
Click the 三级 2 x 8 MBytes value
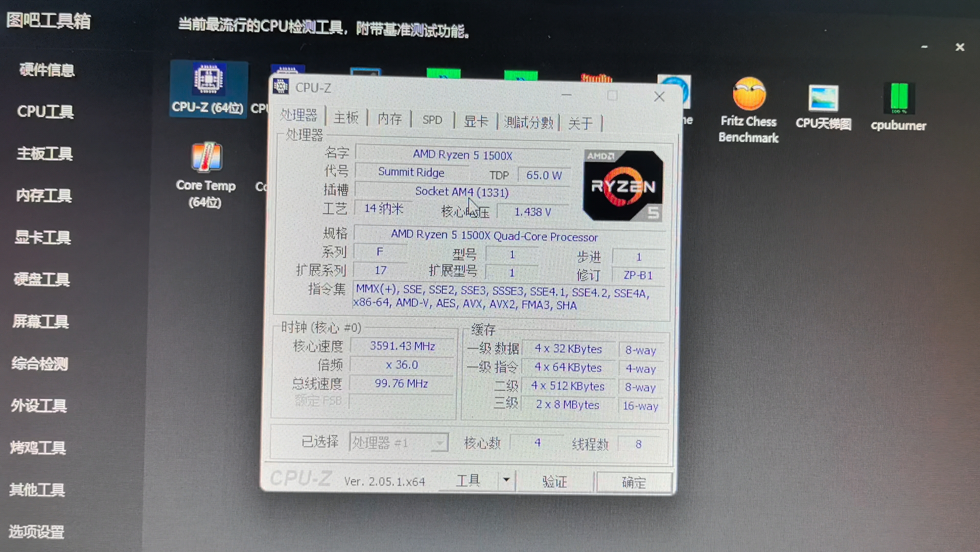[x=567, y=404]
